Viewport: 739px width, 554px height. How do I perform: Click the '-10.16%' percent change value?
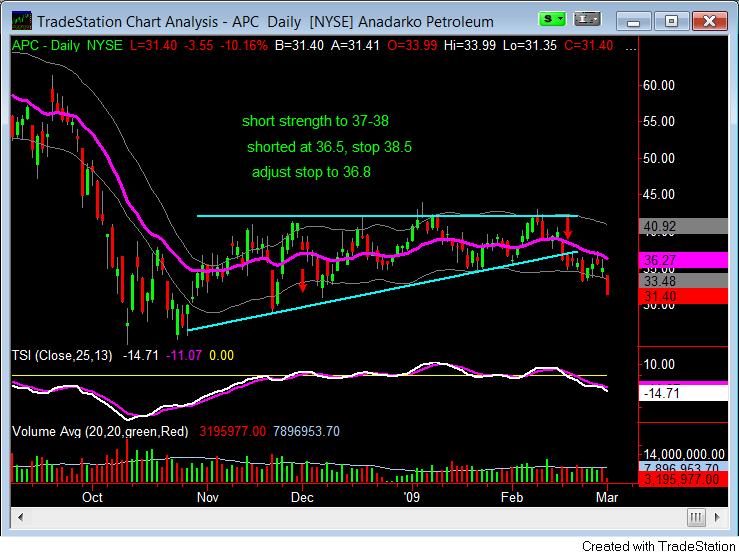point(244,46)
